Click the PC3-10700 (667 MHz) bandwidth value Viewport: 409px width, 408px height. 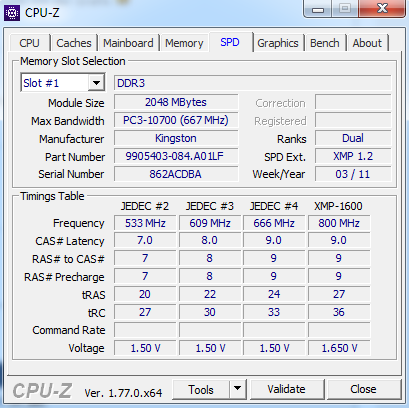(176, 120)
